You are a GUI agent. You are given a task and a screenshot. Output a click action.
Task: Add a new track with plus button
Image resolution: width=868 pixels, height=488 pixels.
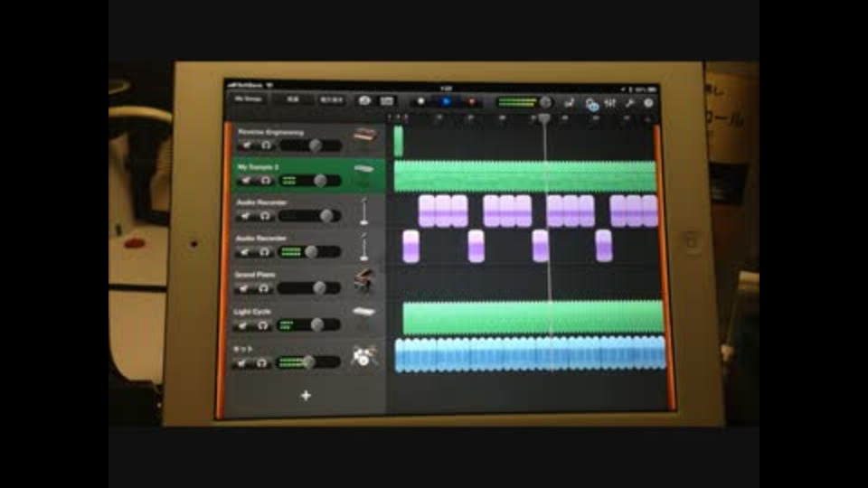click(306, 396)
